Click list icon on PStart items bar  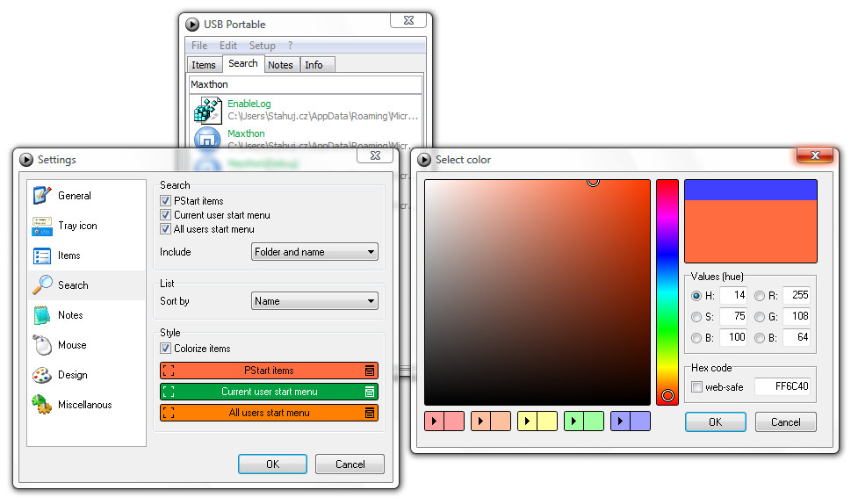(370, 371)
